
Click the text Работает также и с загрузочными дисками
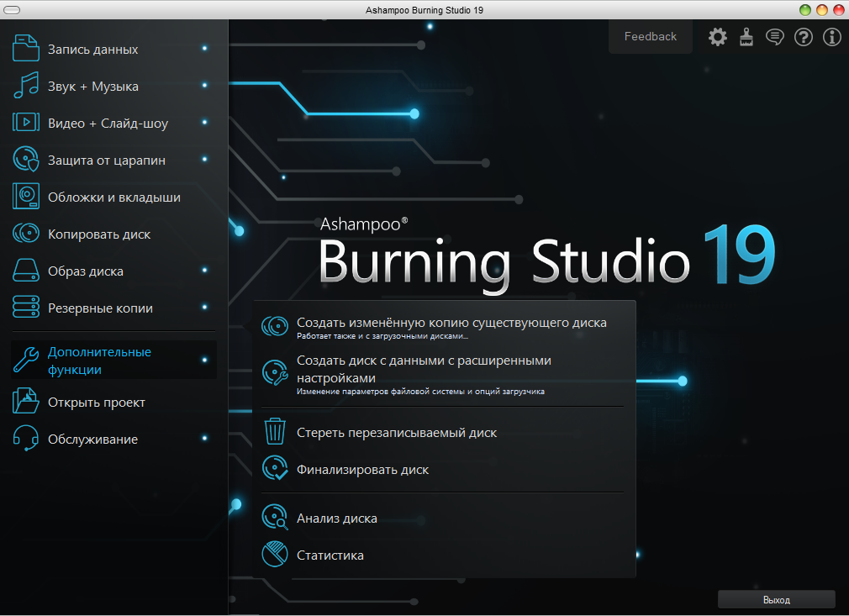click(382, 336)
